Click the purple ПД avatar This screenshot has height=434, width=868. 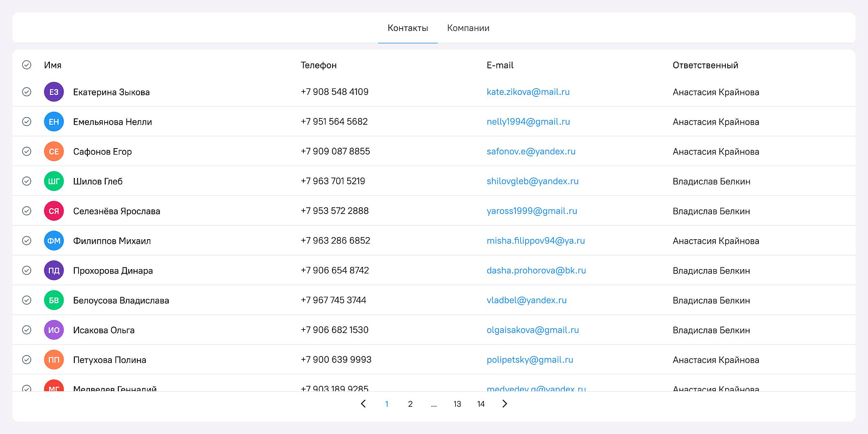click(54, 271)
